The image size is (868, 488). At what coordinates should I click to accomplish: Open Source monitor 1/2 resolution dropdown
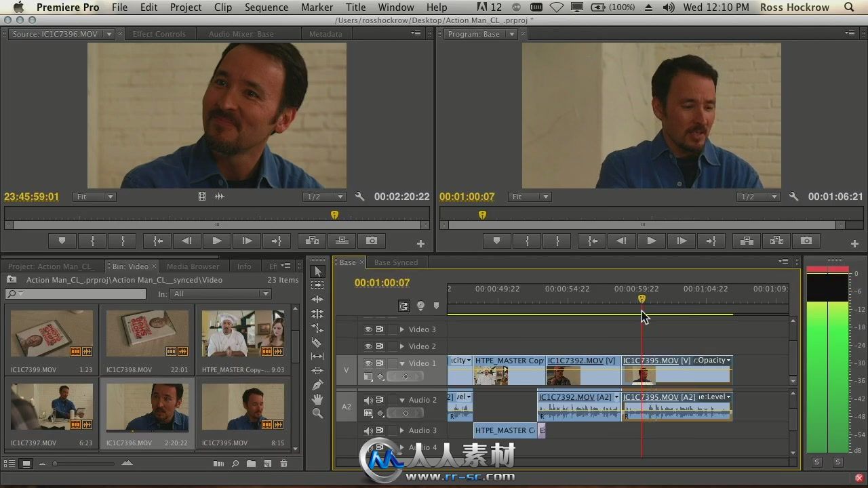click(323, 197)
